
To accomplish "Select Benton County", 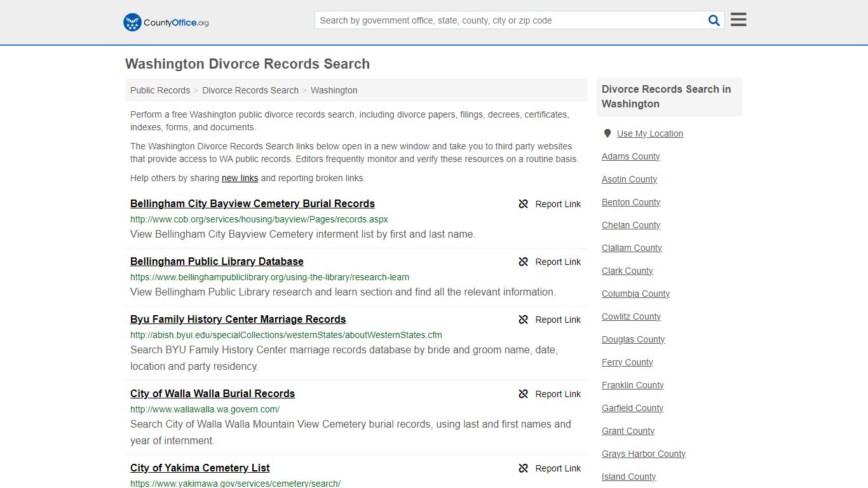I will click(631, 202).
